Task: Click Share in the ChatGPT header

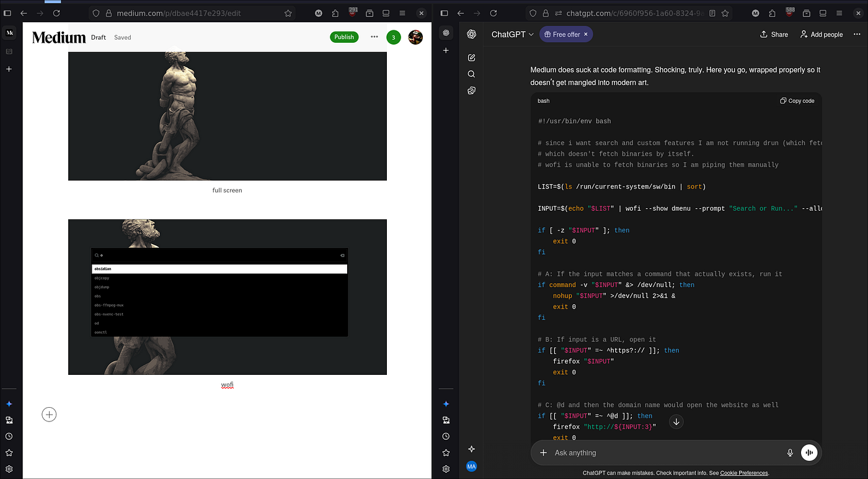Action: click(774, 35)
